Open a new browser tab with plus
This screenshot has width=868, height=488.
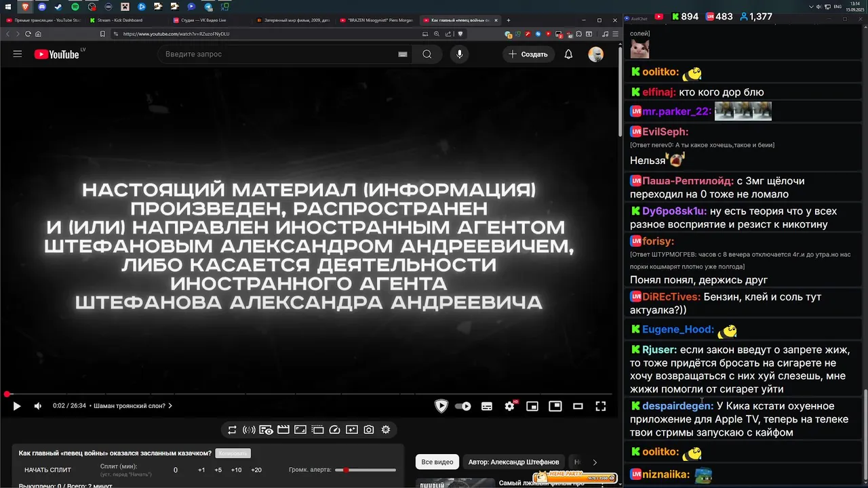tap(508, 20)
